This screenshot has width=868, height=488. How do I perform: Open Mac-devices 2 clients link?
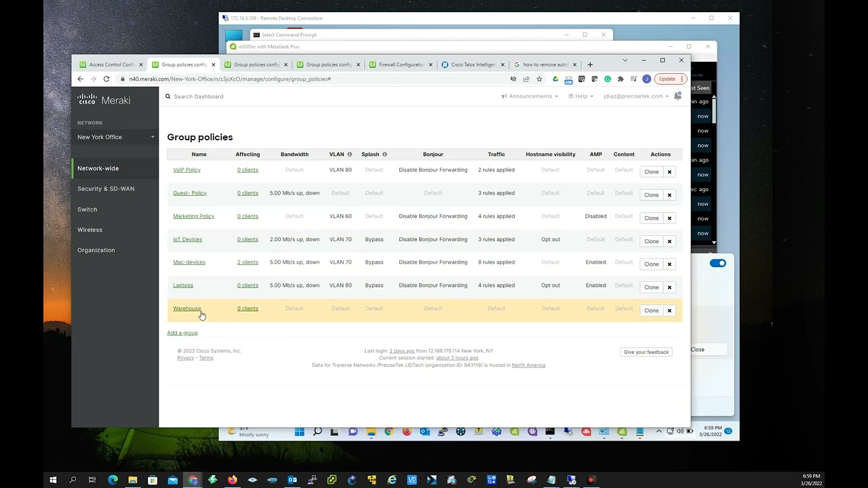point(248,262)
